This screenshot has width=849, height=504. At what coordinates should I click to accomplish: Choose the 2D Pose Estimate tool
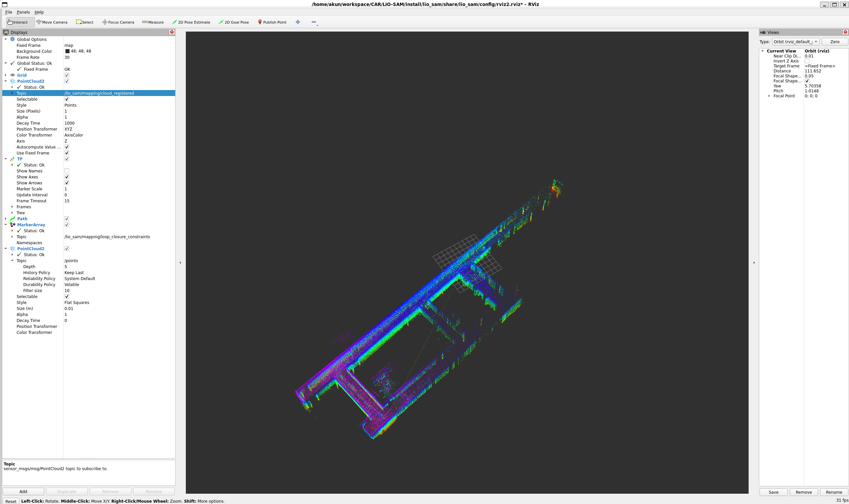(191, 22)
